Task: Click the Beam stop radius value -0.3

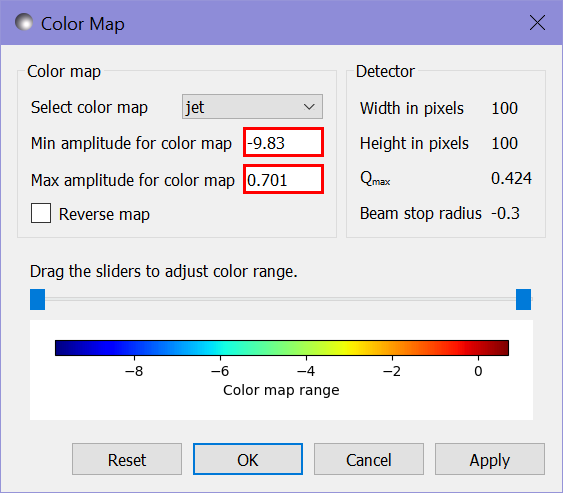Action: [x=505, y=213]
